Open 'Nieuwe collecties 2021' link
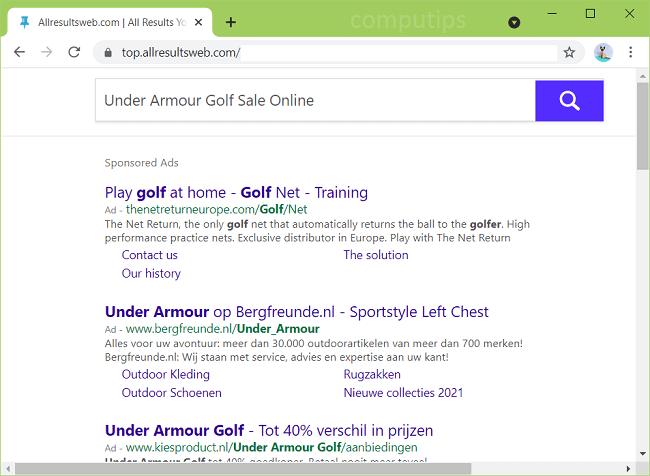Image resolution: width=650 pixels, height=476 pixels. coord(403,393)
